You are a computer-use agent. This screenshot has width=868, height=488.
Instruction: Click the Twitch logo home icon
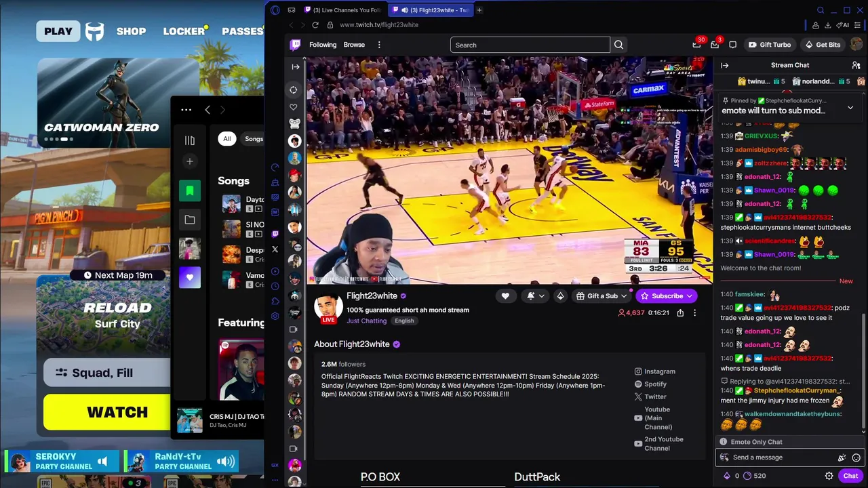coord(295,45)
